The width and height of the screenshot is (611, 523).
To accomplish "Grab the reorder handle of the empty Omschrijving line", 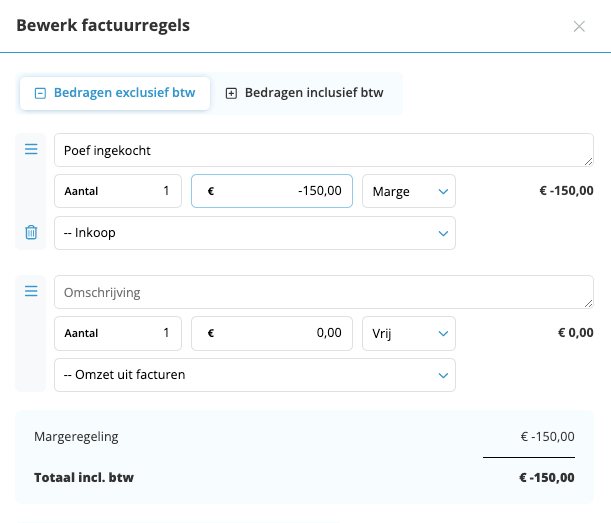I will tap(31, 291).
